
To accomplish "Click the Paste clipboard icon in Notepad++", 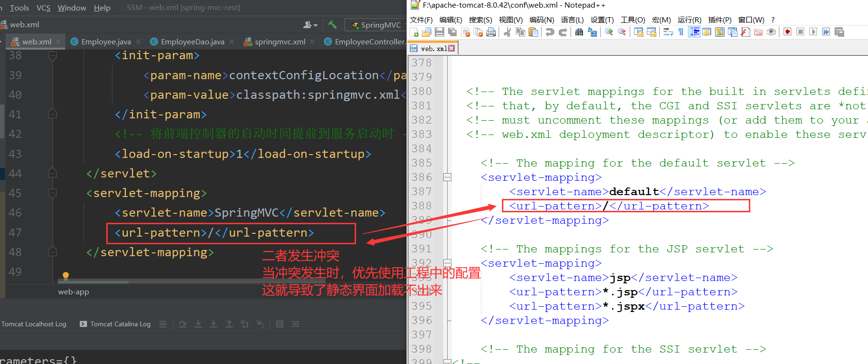I will [533, 32].
